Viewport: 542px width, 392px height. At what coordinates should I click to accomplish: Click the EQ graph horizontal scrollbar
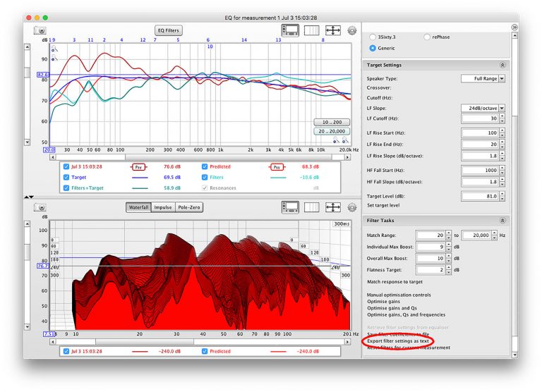(x=200, y=157)
